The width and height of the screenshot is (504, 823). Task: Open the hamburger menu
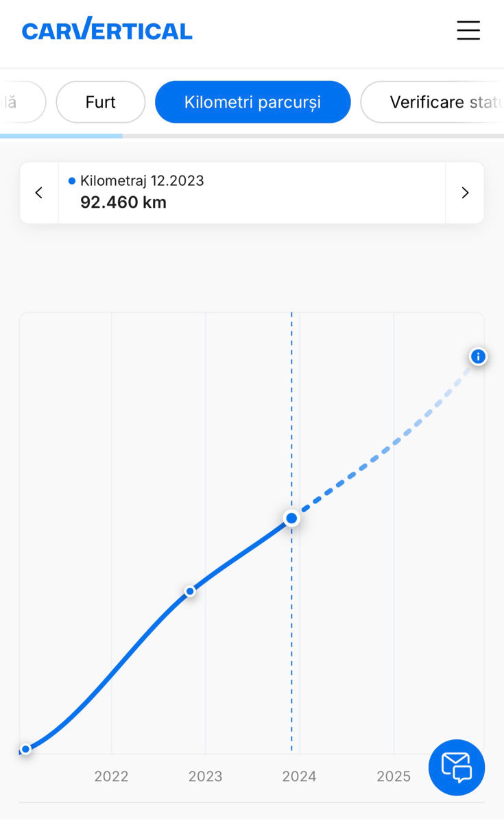tap(468, 30)
